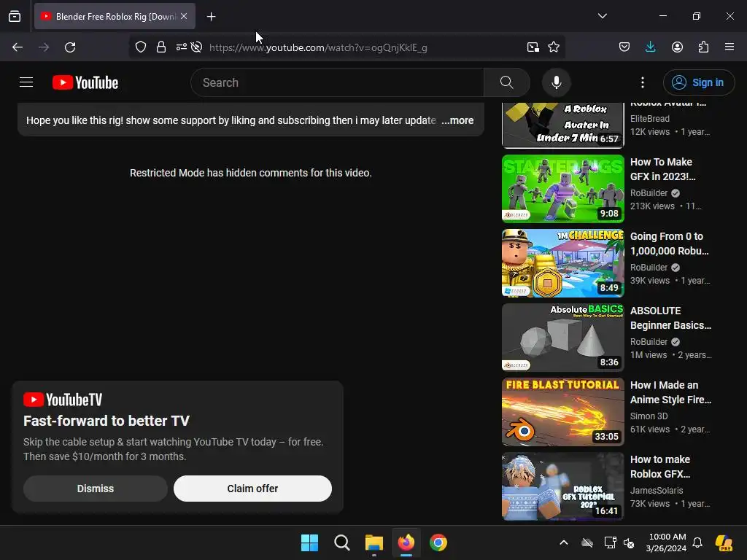This screenshot has width=747, height=560.
Task: Open Firefox tracking protection shield
Action: pyautogui.click(x=141, y=47)
